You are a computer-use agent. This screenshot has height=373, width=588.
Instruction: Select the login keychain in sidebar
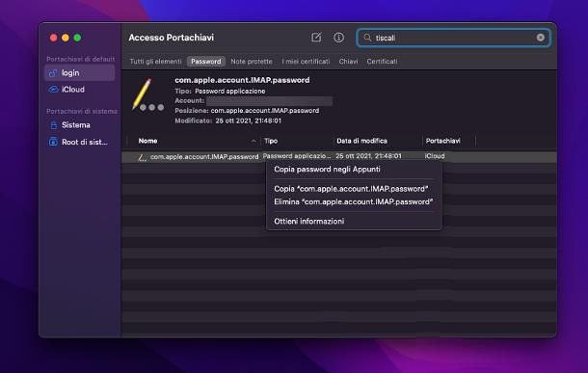(x=80, y=72)
